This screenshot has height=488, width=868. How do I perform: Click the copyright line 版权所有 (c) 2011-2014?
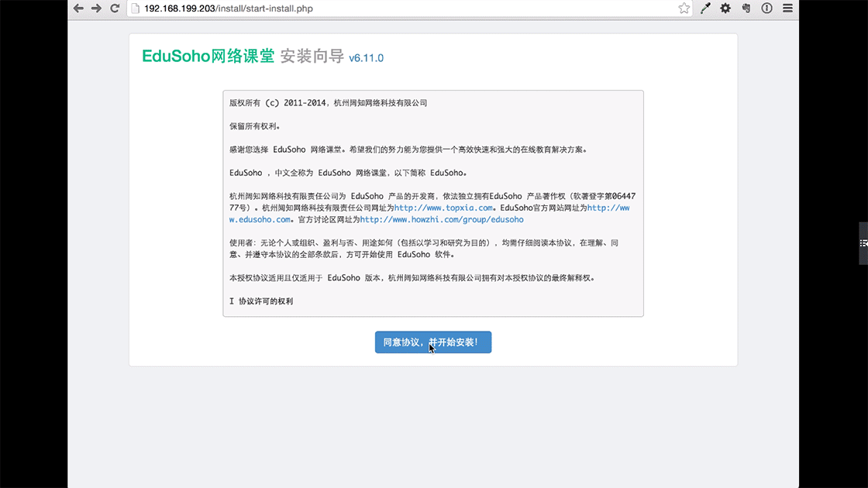[329, 103]
